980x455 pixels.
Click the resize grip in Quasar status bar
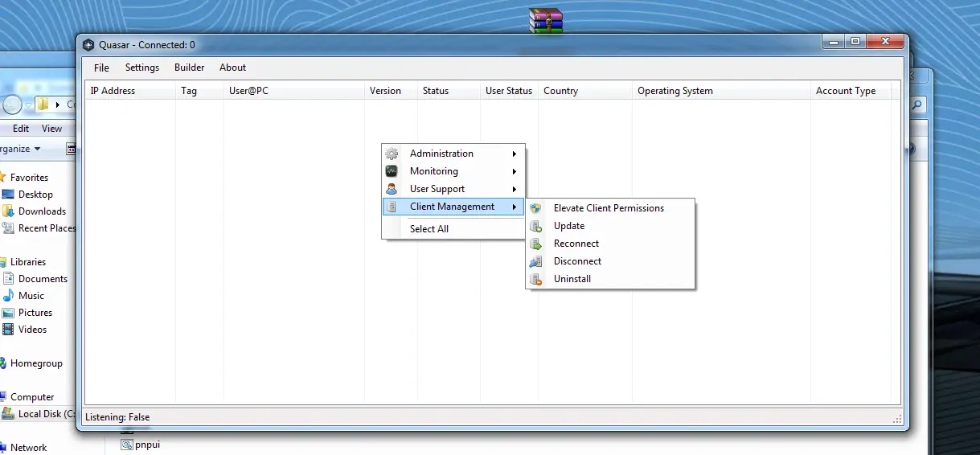(x=897, y=419)
